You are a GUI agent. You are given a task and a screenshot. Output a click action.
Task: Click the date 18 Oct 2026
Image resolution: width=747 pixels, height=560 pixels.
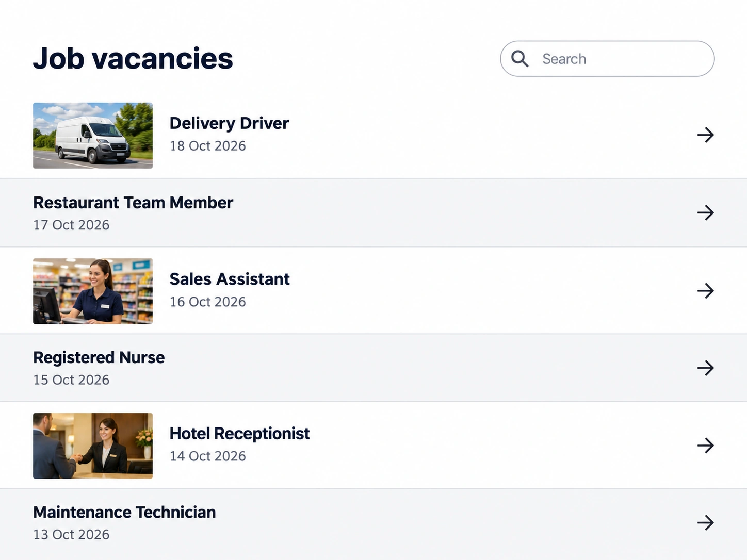[x=208, y=146]
